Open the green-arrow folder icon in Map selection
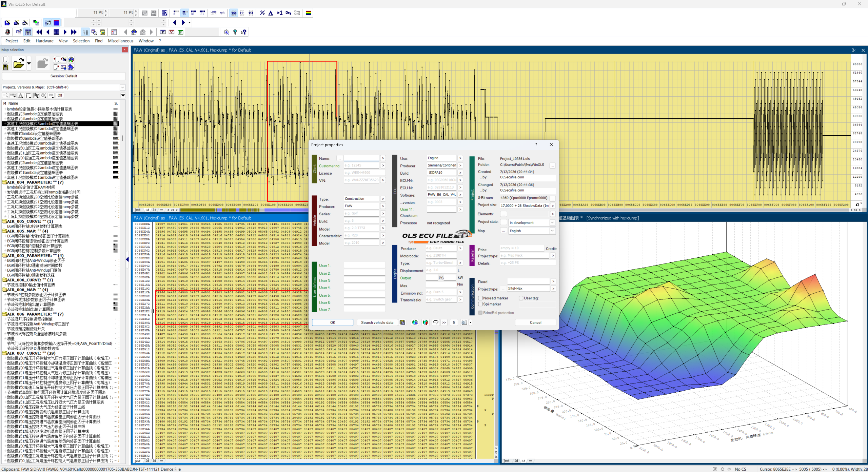This screenshot has height=472, width=868. tap(18, 63)
